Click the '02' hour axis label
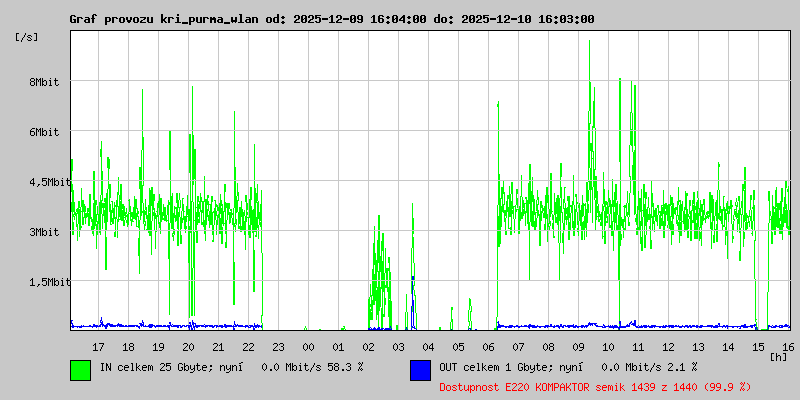This screenshot has width=800, height=400. click(368, 347)
